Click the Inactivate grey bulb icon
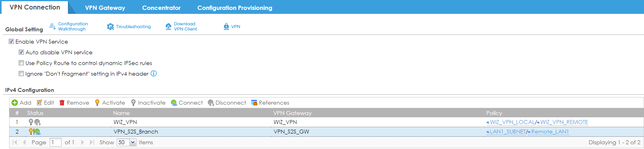This screenshot has width=644, height=149. (133, 103)
